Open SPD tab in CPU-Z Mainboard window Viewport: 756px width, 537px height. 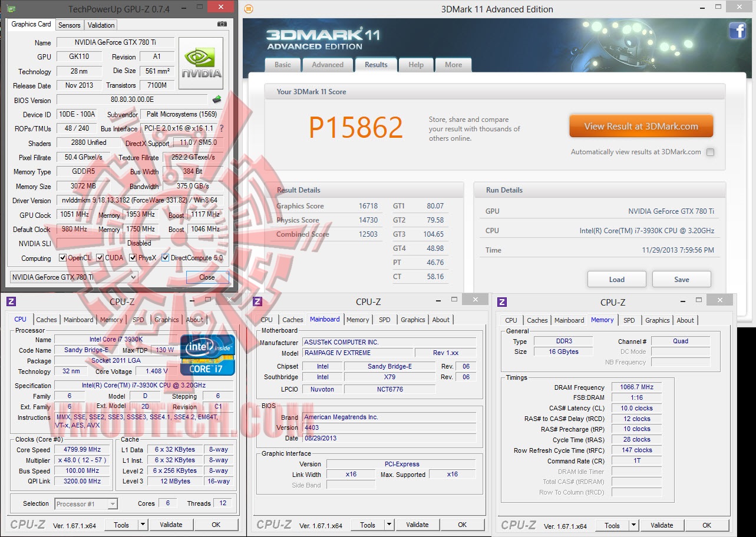(385, 320)
